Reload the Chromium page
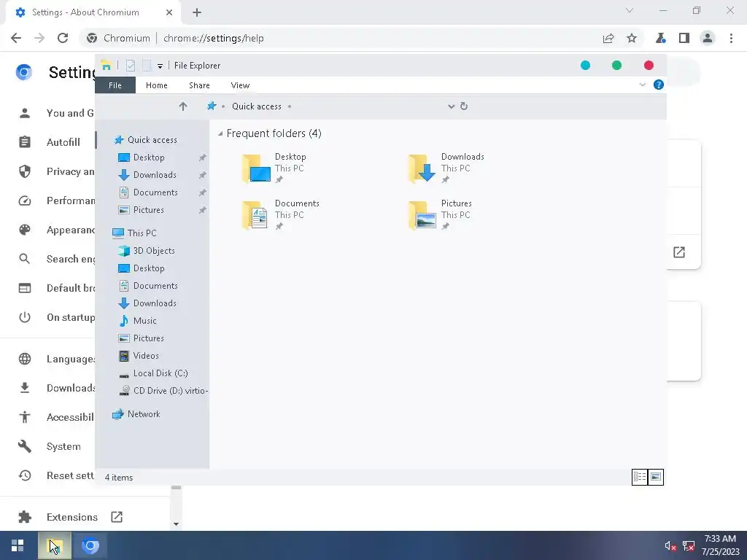This screenshot has width=747, height=560. click(x=63, y=38)
